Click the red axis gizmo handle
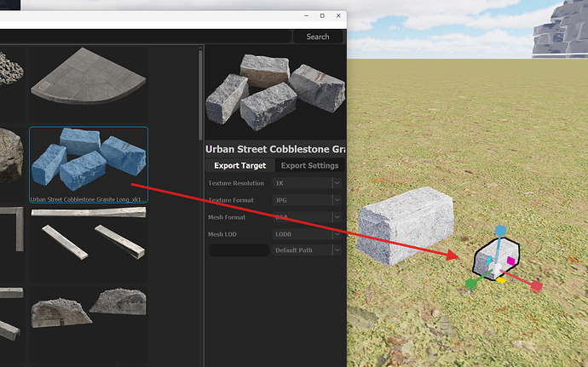 (x=536, y=287)
